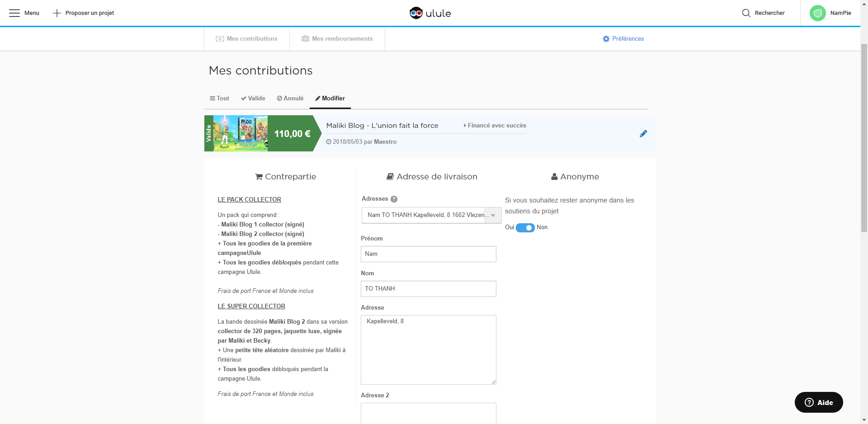This screenshot has height=424, width=868.
Task: Open the hamburger Menu icon
Action: pos(14,13)
